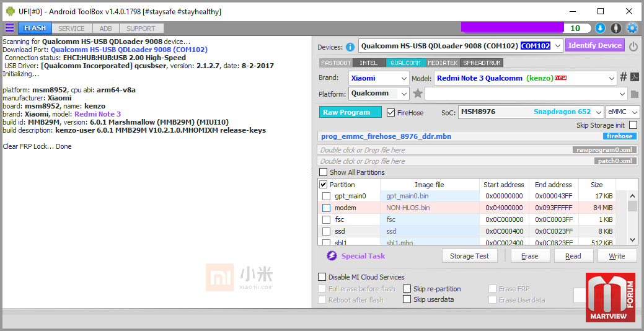This screenshot has width=644, height=331.
Task: Open the hamburger main menu
Action: click(x=9, y=28)
